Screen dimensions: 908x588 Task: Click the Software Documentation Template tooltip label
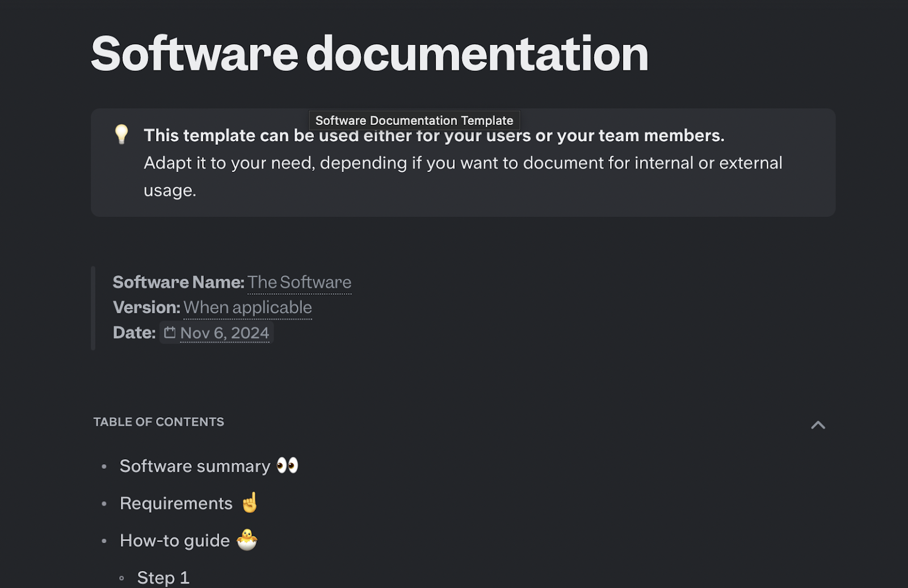[x=414, y=120]
